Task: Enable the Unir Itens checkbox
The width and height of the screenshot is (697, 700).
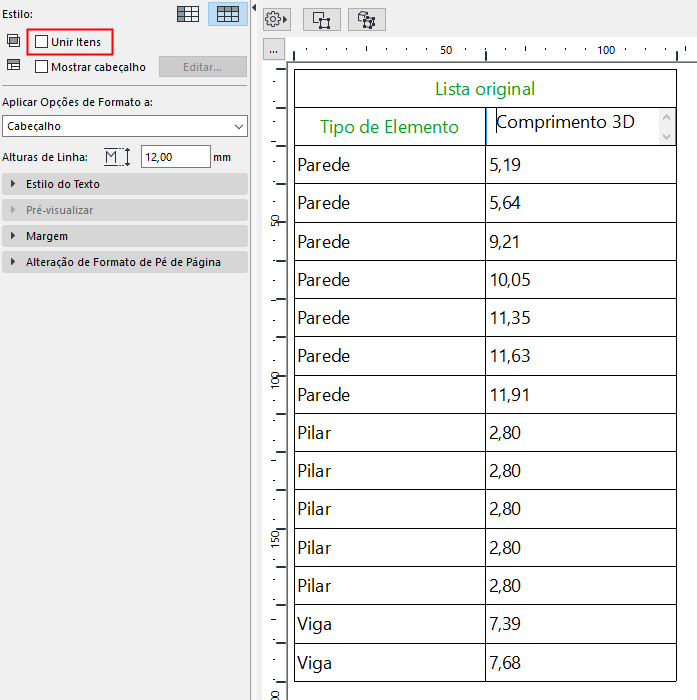Action: [x=42, y=42]
